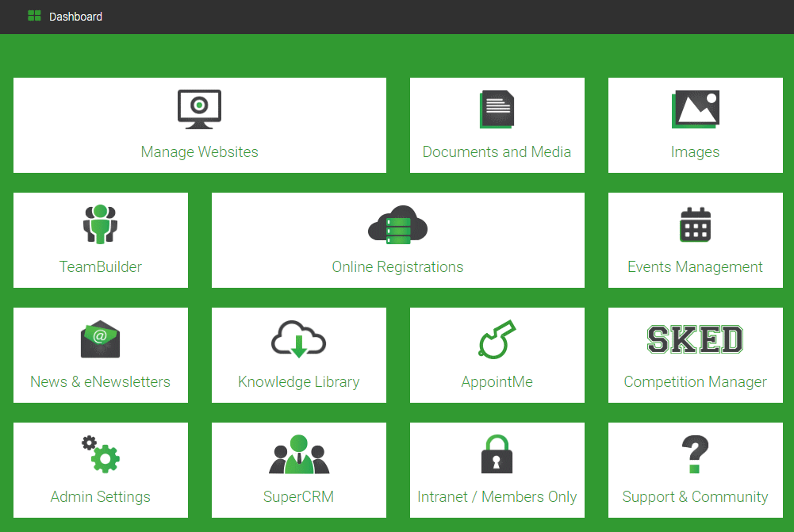Click the Dashboard grid icon

(34, 16)
